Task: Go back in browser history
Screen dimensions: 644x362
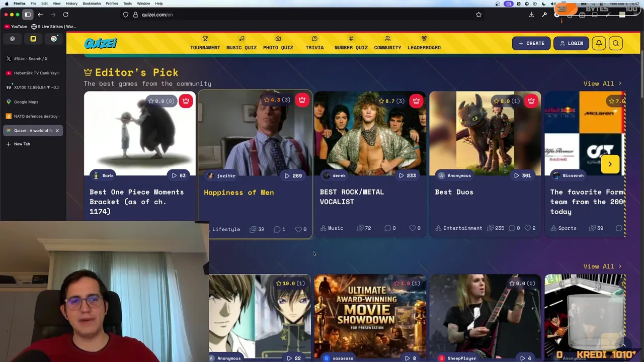Action: pyautogui.click(x=40, y=15)
